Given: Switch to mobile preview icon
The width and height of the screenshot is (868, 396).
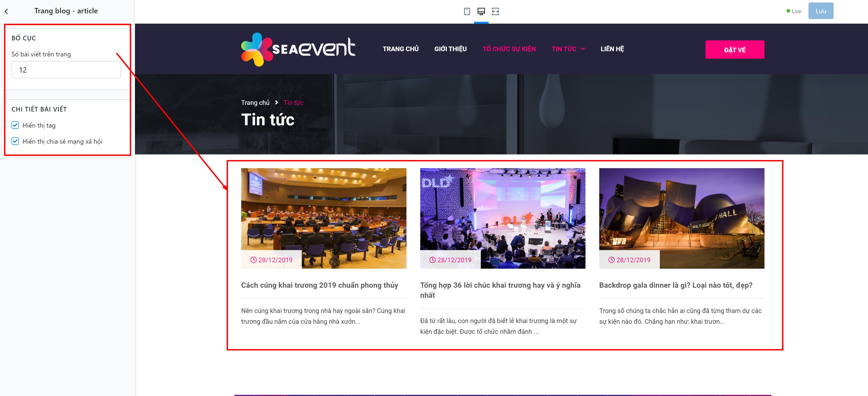Looking at the screenshot, I should pos(467,11).
